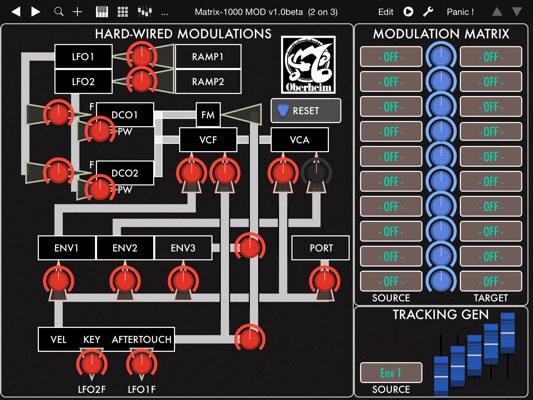
Task: Open the last row SOURCE dropdown above SOURCE label
Action: (x=391, y=281)
